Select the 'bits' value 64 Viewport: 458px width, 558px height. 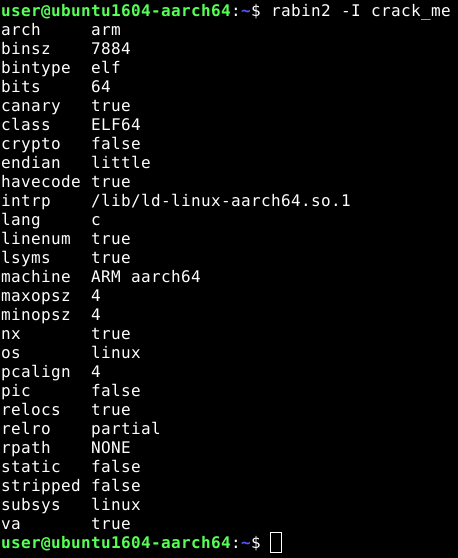(x=101, y=86)
